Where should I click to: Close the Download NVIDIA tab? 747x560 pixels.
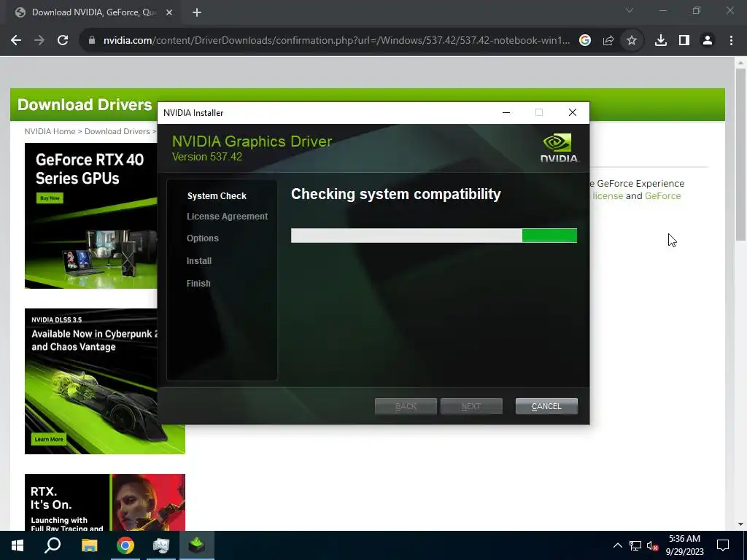click(169, 13)
